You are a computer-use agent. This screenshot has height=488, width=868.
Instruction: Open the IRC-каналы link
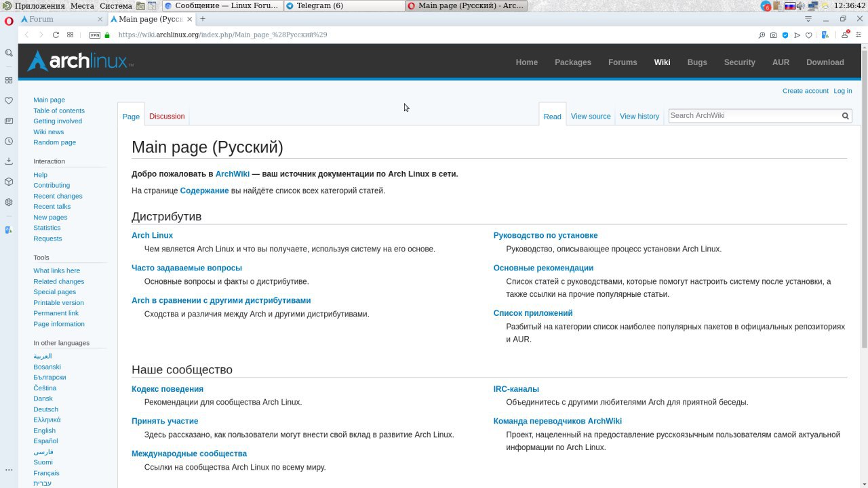coord(516,389)
